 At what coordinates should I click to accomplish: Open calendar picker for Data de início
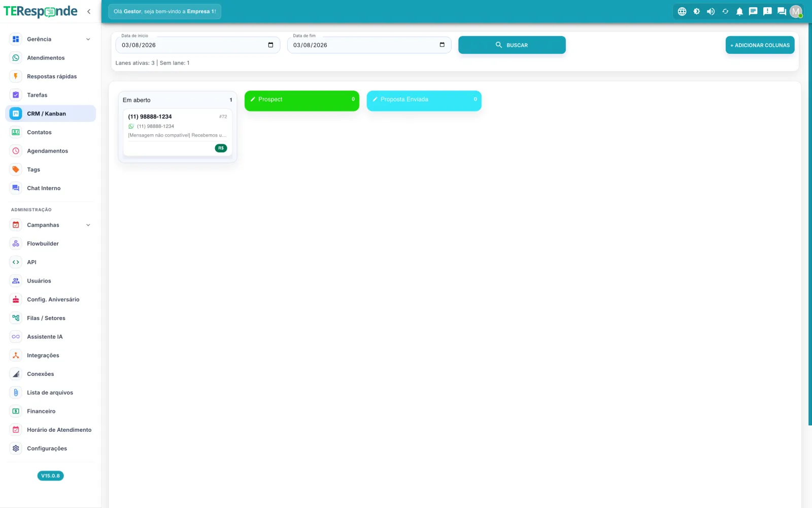pyautogui.click(x=270, y=45)
